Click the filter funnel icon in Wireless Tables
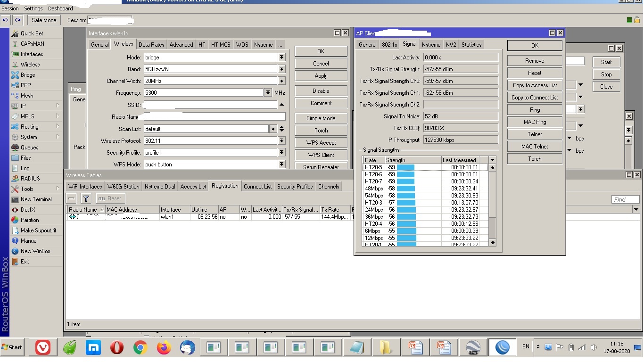Viewport: 644px width, 362px height. pos(86,198)
